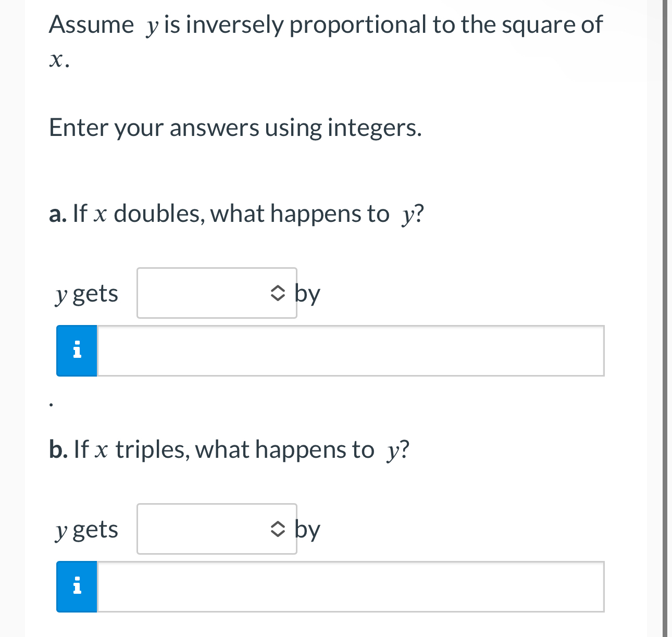This screenshot has width=672, height=637.
Task: Click the 'by' label in part b
Action: click(308, 529)
